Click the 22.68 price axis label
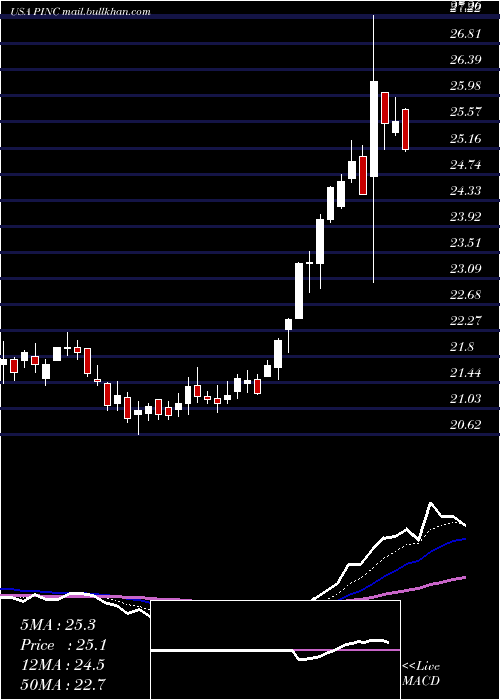 (466, 295)
